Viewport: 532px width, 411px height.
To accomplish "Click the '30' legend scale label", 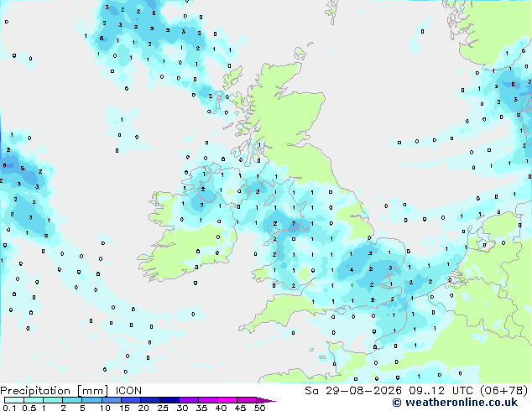I will pos(182,408).
